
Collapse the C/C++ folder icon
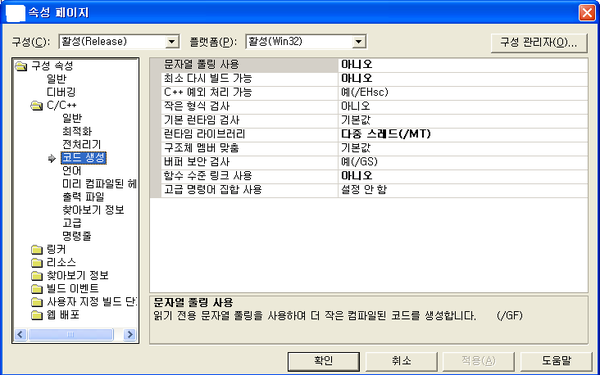click(36, 105)
